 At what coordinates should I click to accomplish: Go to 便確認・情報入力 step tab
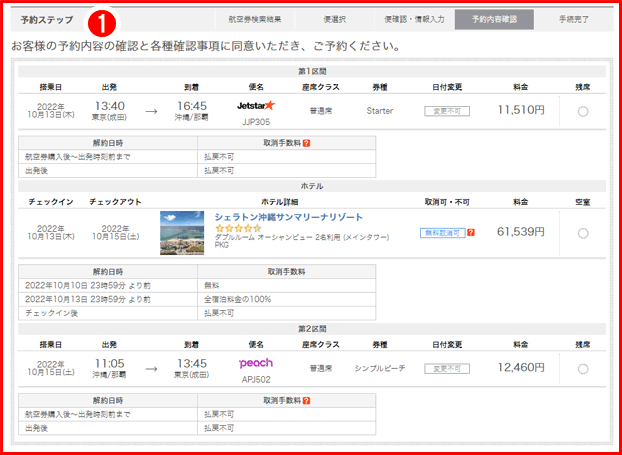point(415,19)
